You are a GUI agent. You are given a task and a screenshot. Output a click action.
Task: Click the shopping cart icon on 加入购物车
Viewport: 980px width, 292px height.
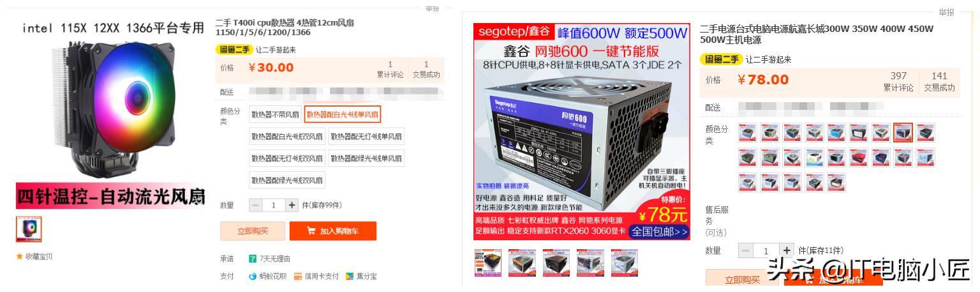click(311, 231)
